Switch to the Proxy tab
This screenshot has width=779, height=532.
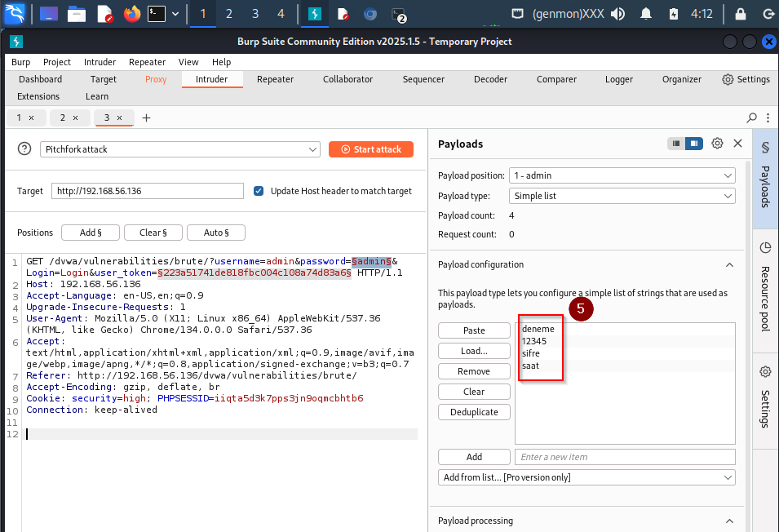(156, 79)
